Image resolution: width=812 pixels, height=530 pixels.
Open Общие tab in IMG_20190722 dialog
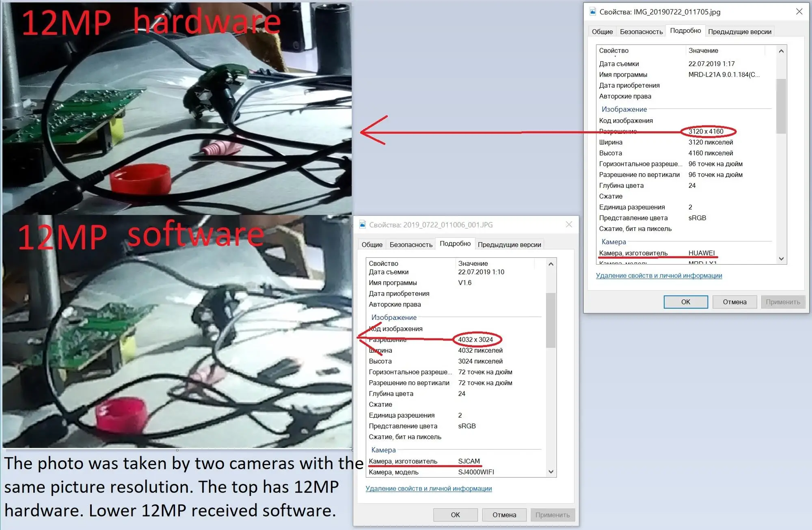coord(602,32)
